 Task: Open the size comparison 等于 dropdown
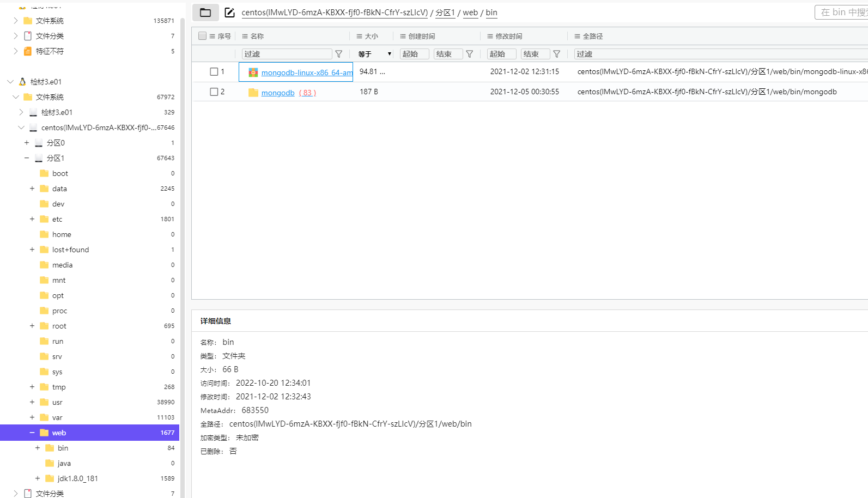click(x=375, y=54)
